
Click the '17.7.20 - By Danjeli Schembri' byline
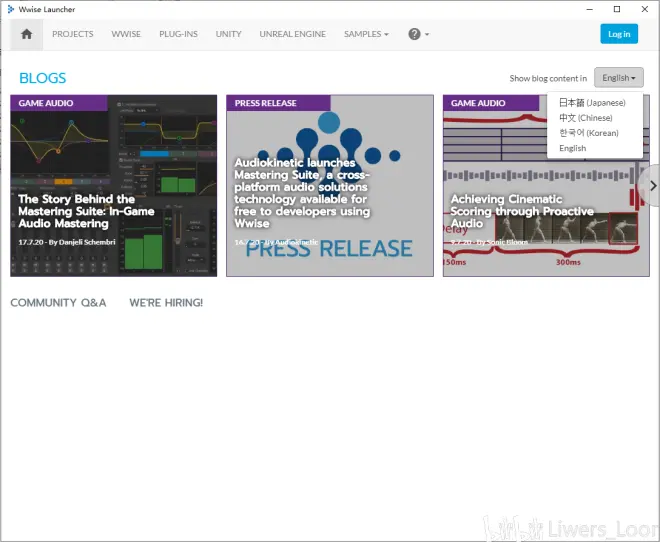[x=67, y=242]
